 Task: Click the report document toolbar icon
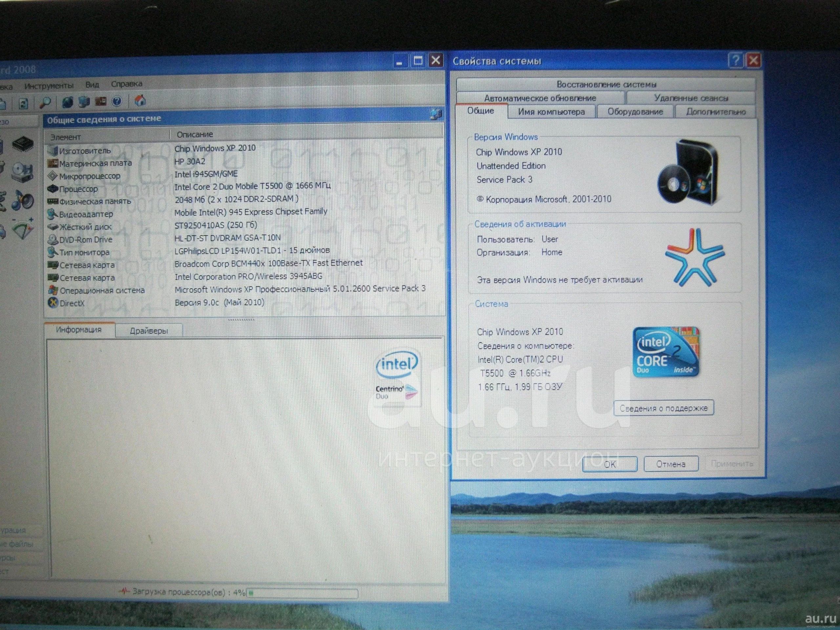tap(24, 103)
